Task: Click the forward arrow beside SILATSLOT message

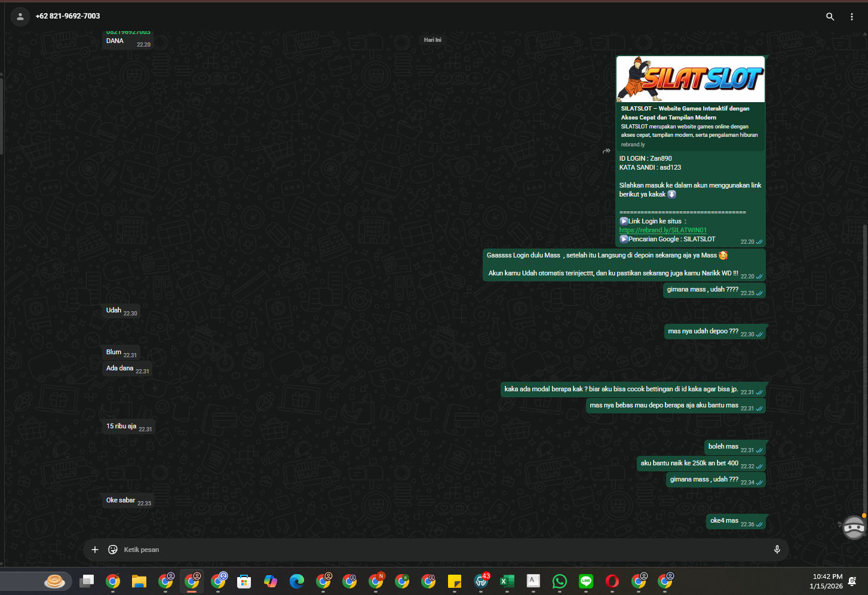Action: pyautogui.click(x=606, y=151)
